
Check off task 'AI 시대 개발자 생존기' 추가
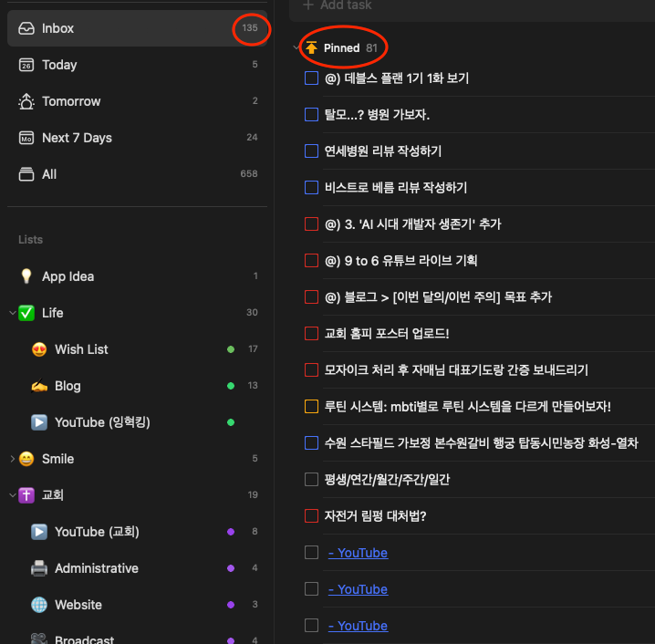[x=311, y=223]
